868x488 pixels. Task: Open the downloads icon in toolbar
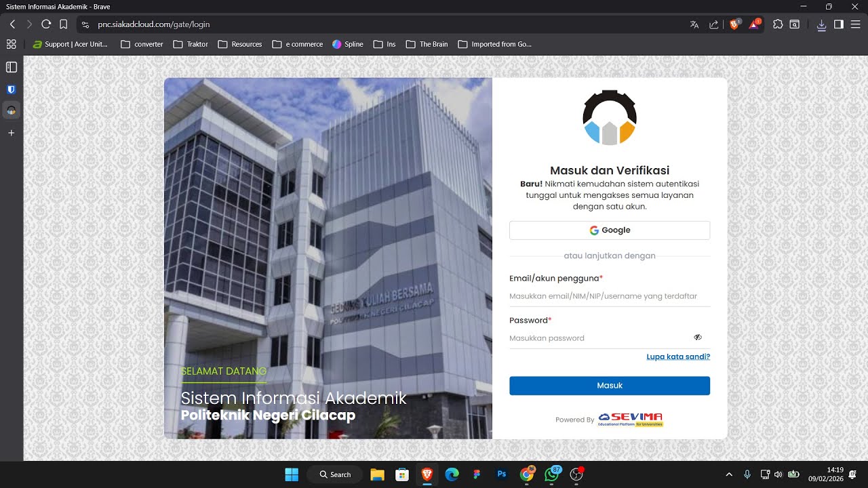pyautogui.click(x=821, y=24)
